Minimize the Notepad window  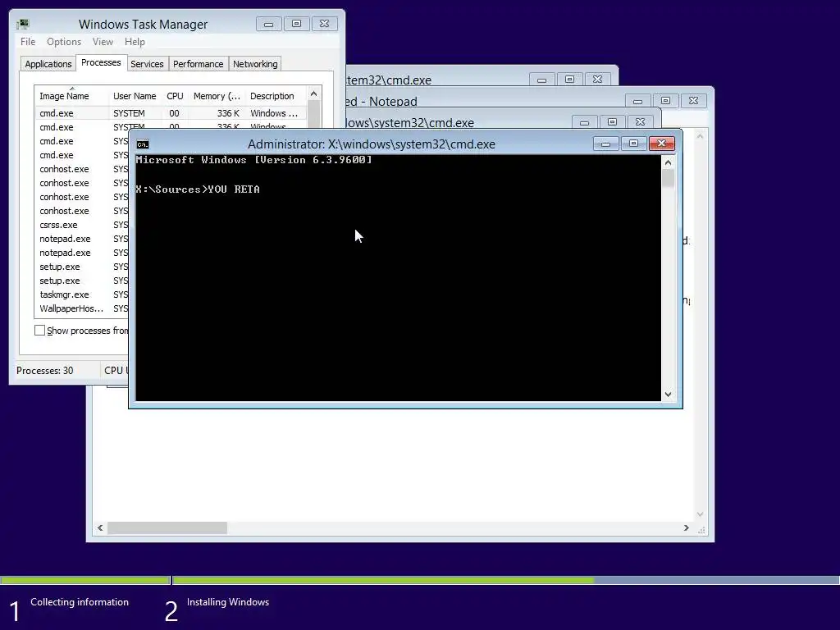point(637,101)
